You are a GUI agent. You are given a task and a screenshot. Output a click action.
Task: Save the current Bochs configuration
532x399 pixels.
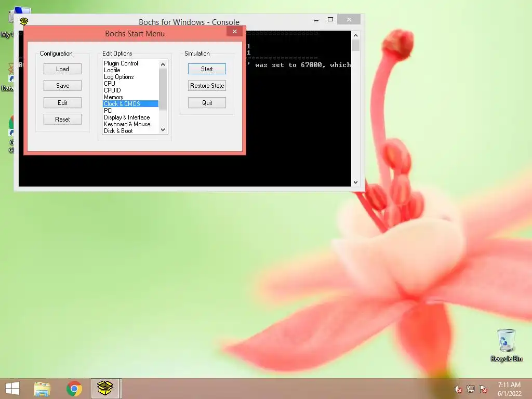click(x=62, y=86)
